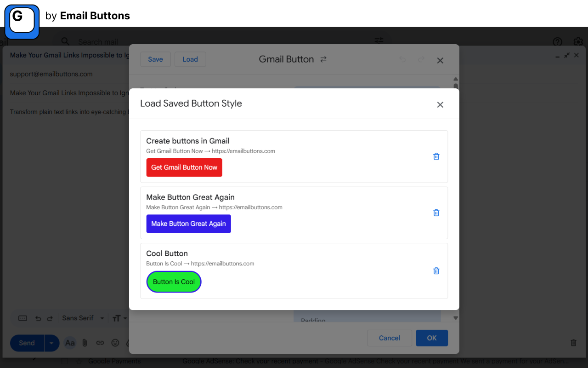The height and width of the screenshot is (368, 588).
Task: Cancel the Gmail Button dialog
Action: pos(389,338)
